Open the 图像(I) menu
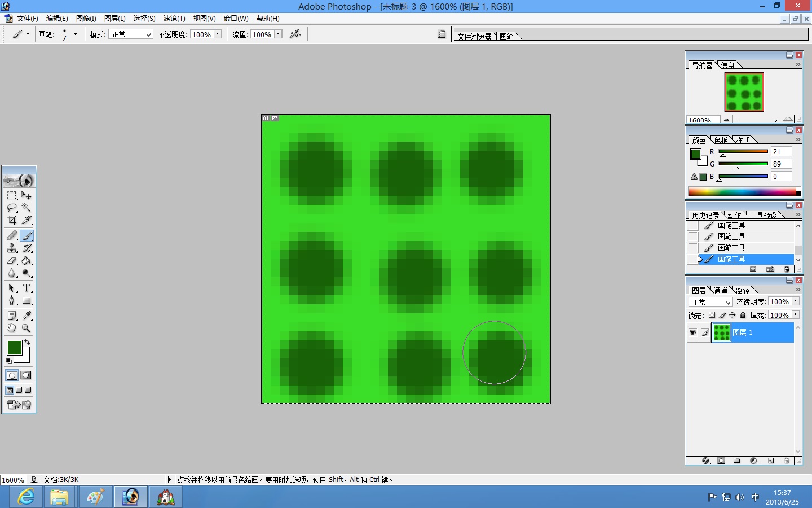The width and height of the screenshot is (812, 508). point(86,19)
